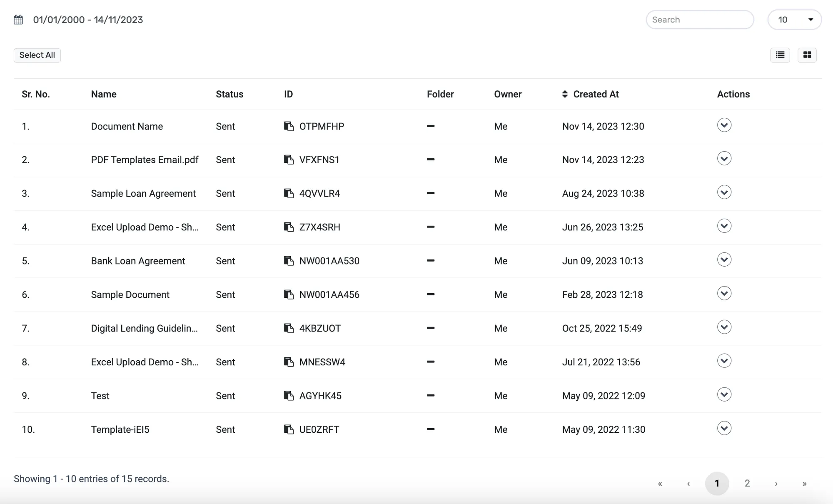This screenshot has width=833, height=504.
Task: Click inside the Search field
Action: [x=700, y=19]
